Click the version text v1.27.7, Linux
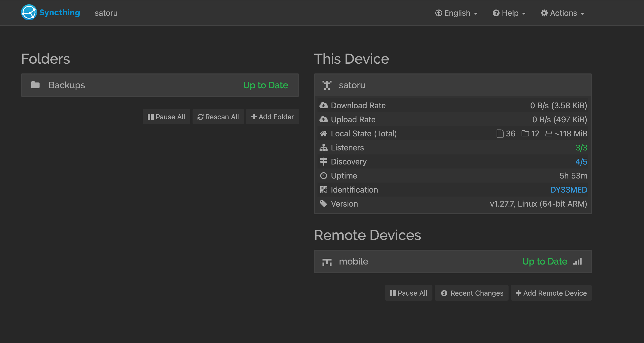Viewport: 644px width, 343px height. 538,204
